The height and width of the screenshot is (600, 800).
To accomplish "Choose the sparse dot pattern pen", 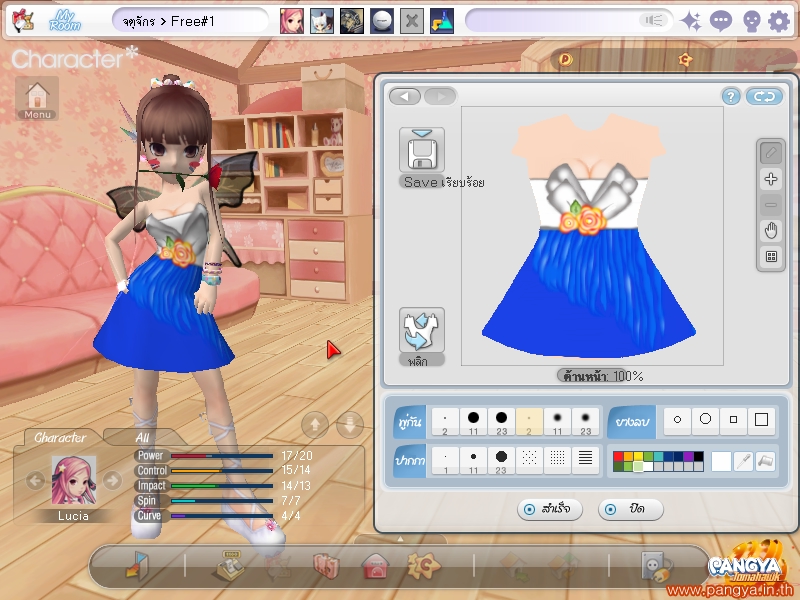I will pos(529,461).
